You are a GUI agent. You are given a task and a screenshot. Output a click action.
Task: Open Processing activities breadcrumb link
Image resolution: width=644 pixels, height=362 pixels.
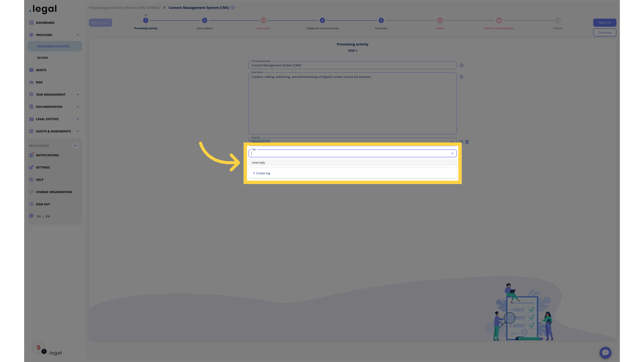pyautogui.click(x=124, y=8)
